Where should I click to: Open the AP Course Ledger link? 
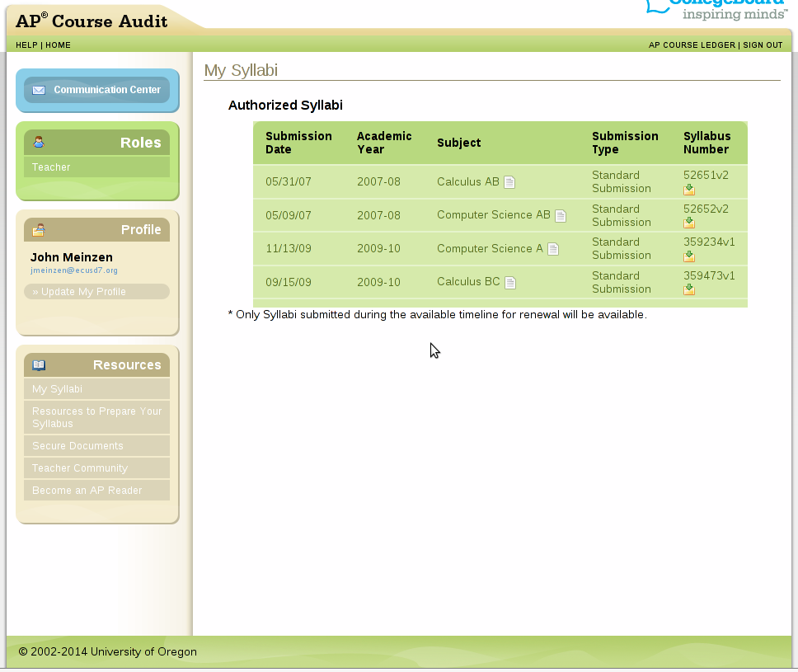691,45
